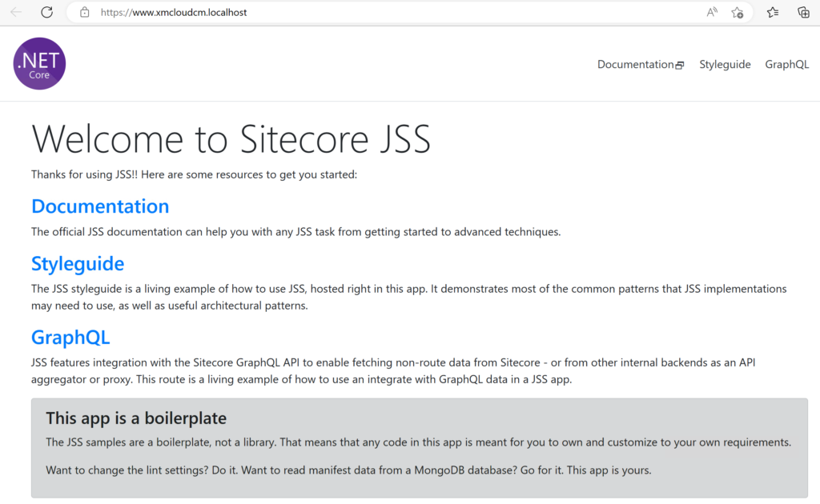Click the external-link icon beside Documentation
This screenshot has width=820, height=504.
(681, 64)
